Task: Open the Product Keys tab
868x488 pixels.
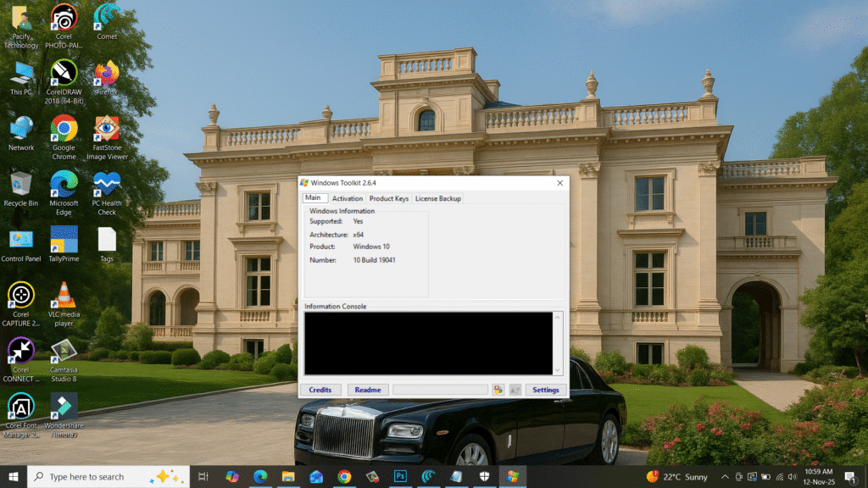Action: point(387,197)
